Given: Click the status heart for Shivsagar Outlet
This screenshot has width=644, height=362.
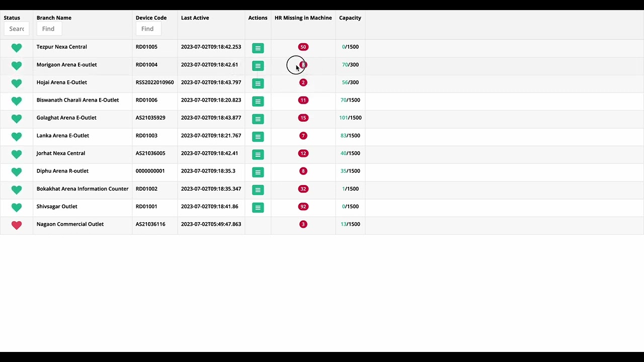Looking at the screenshot, I should point(17,207).
